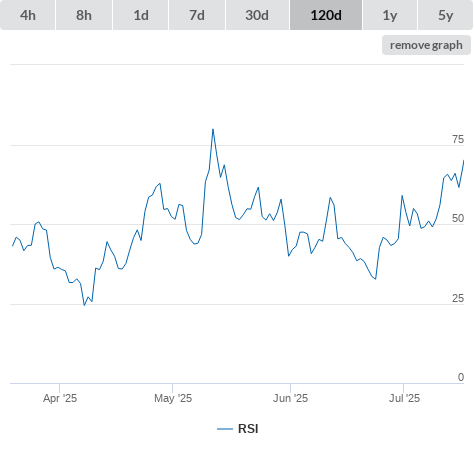
Task: Click the Jun '25 axis label
Action: coord(290,398)
